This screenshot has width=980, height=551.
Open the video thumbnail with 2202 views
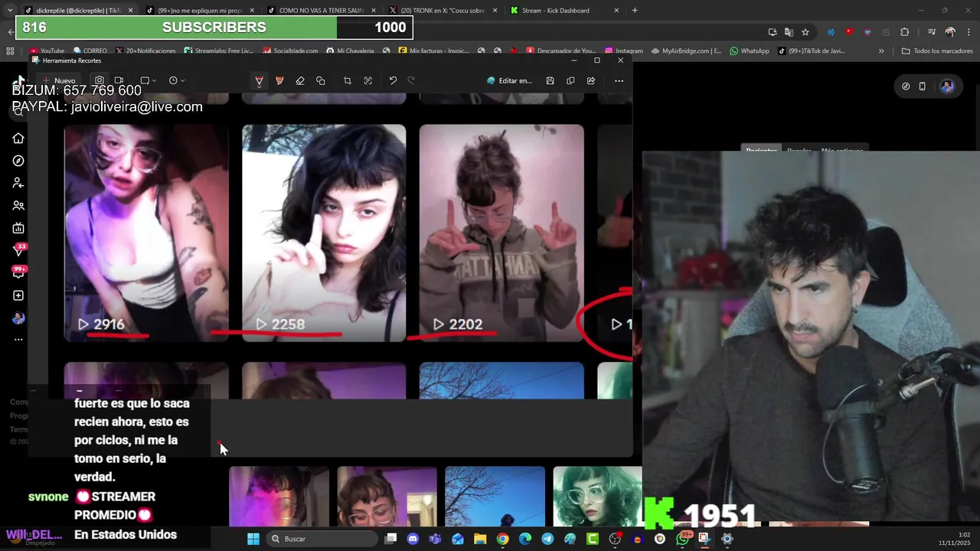coord(501,233)
